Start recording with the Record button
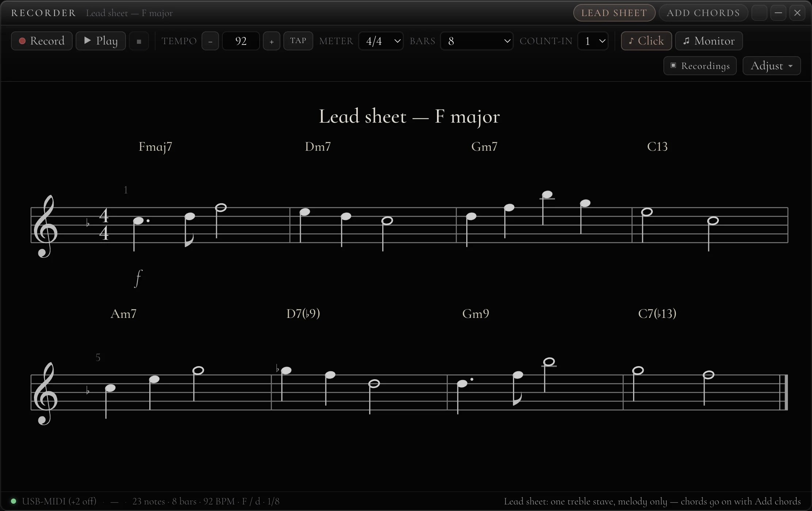 (x=42, y=41)
